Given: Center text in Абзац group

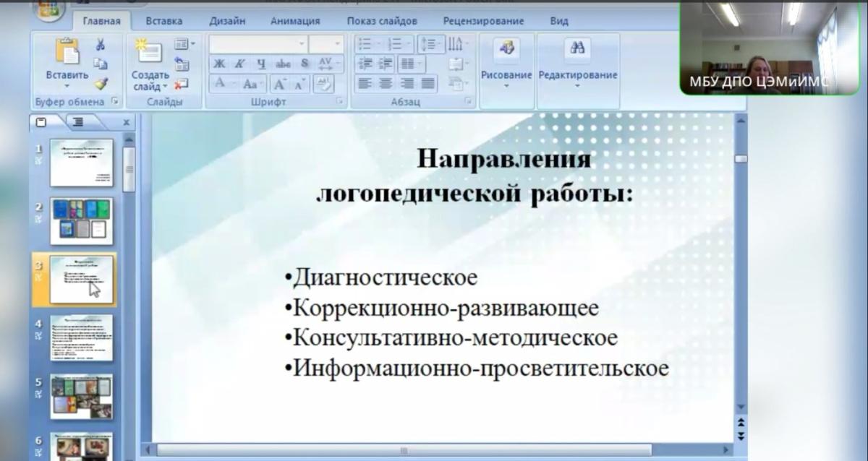Looking at the screenshot, I should (x=386, y=84).
